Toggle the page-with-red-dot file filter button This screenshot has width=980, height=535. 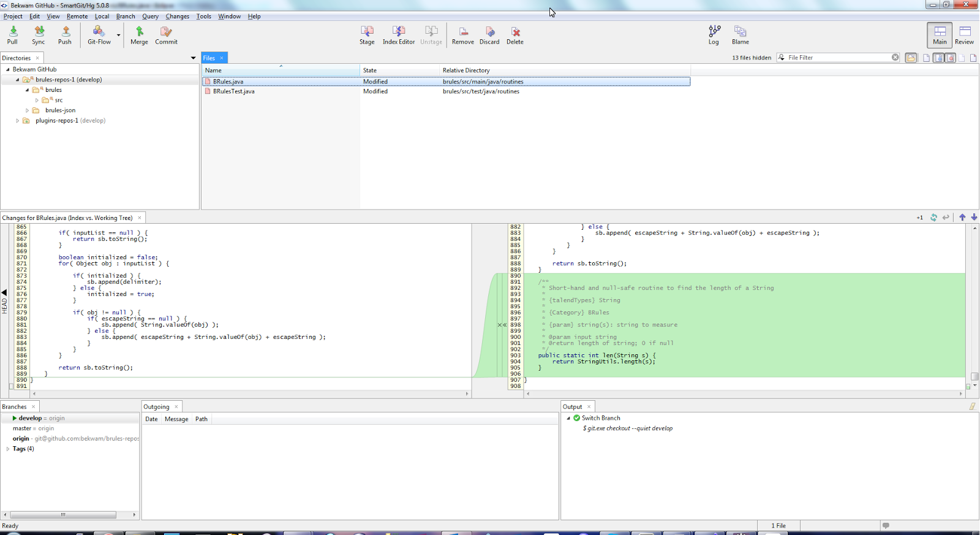(x=951, y=58)
